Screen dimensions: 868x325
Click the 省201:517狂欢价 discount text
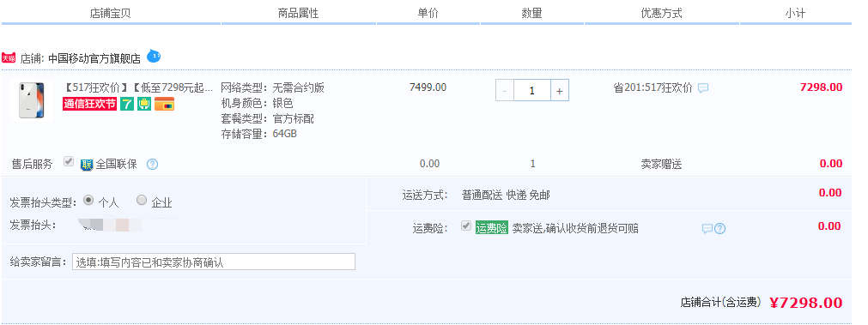click(653, 87)
